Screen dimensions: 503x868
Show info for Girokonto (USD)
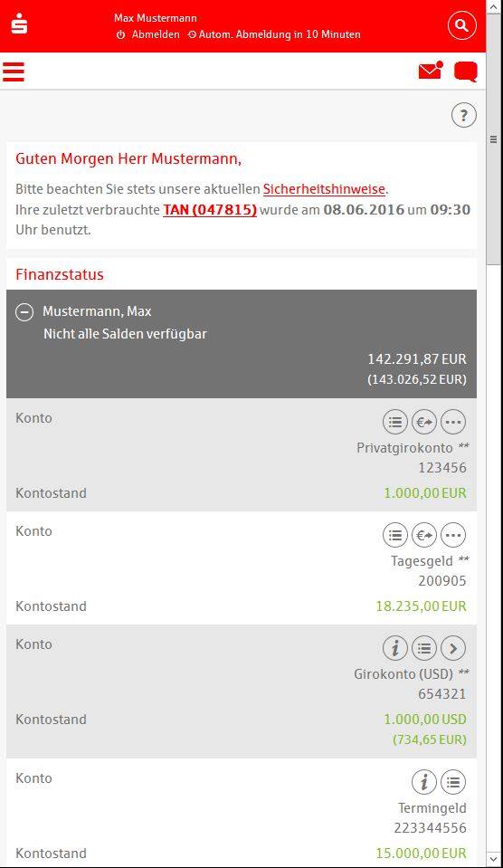pyautogui.click(x=395, y=648)
